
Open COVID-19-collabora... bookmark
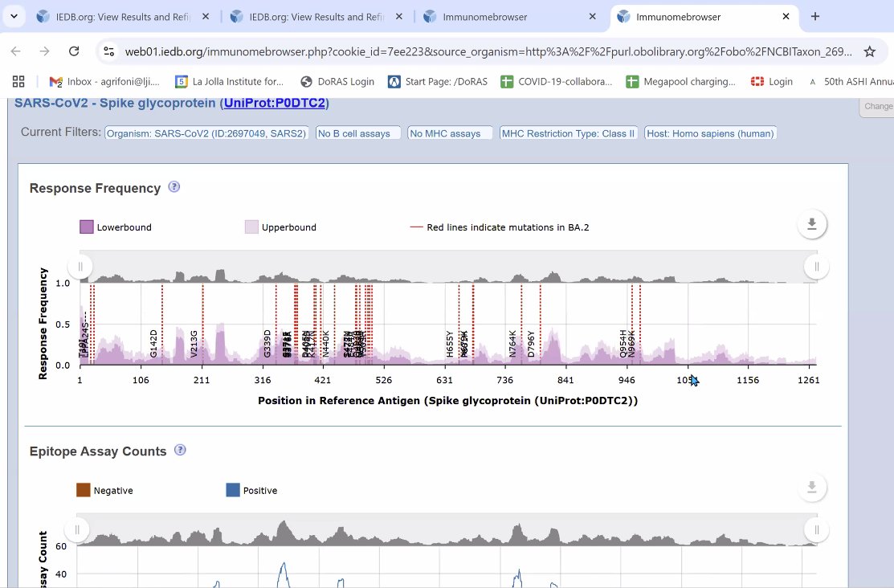(x=557, y=82)
